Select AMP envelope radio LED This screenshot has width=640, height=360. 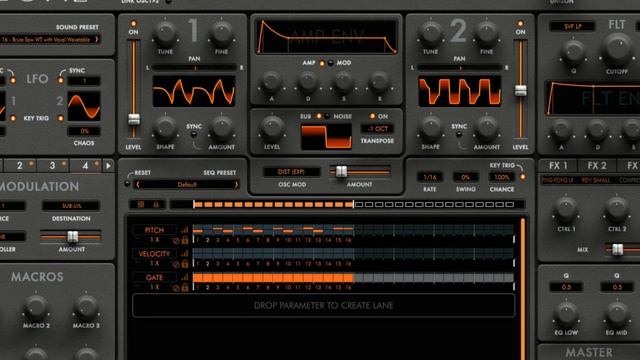[x=322, y=63]
